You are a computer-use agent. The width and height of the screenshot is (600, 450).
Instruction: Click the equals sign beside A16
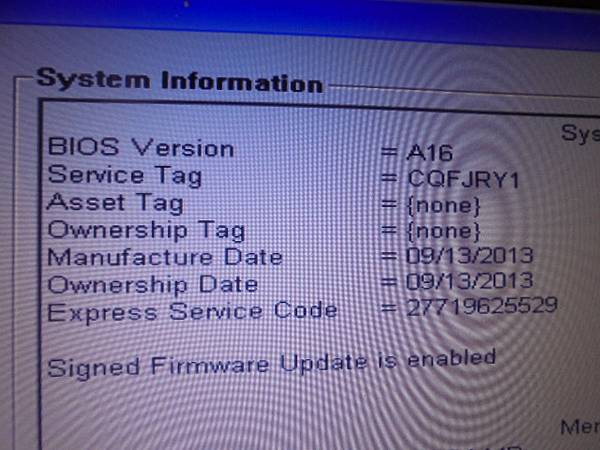(389, 152)
